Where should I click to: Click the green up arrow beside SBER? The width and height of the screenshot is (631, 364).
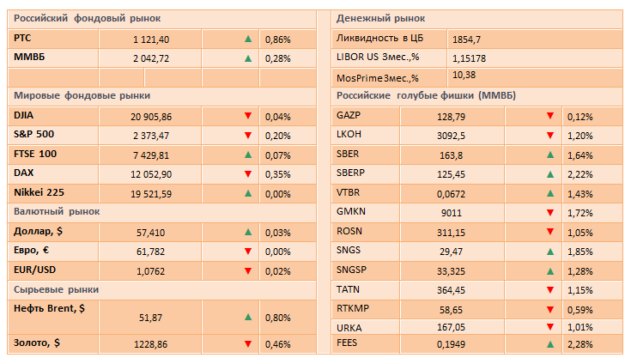point(549,155)
